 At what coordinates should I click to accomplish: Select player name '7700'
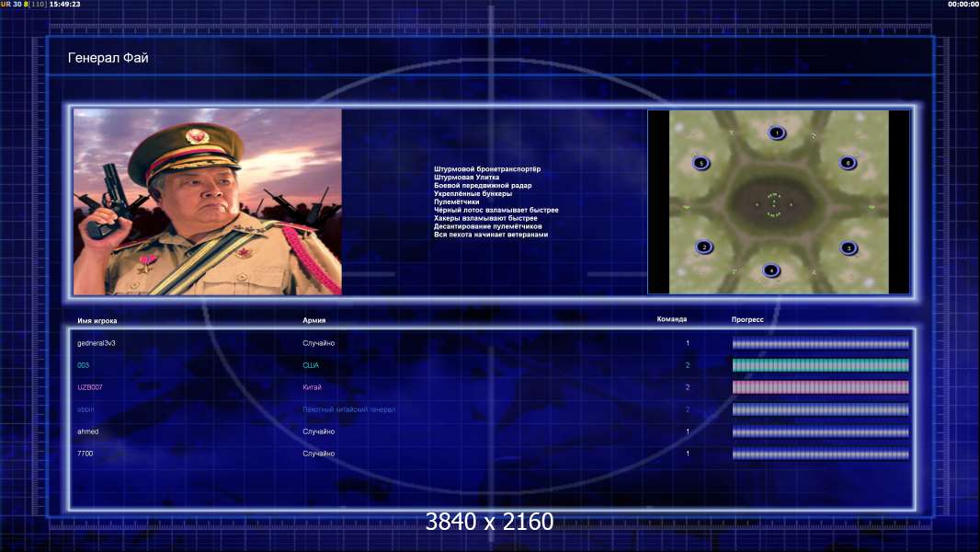pyautogui.click(x=85, y=454)
